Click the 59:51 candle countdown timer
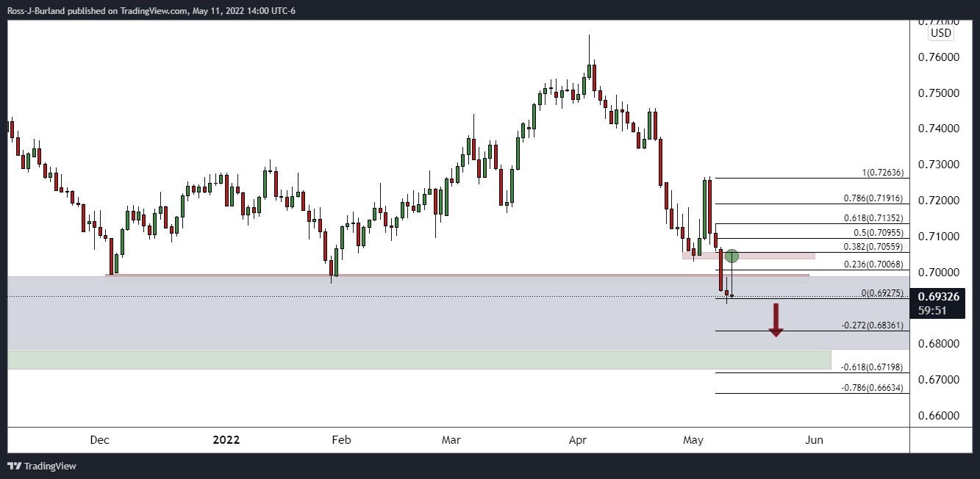The height and width of the screenshot is (479, 980). [x=934, y=310]
